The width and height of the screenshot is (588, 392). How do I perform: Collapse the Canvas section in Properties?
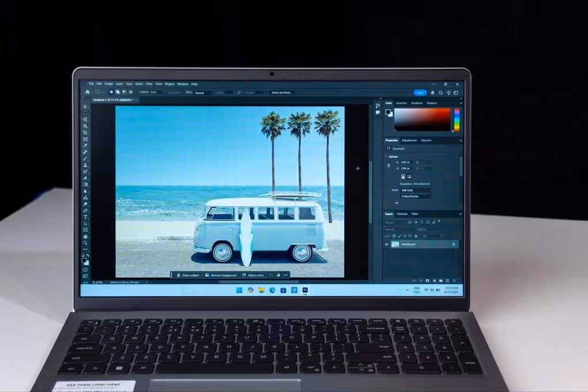pyautogui.click(x=386, y=156)
